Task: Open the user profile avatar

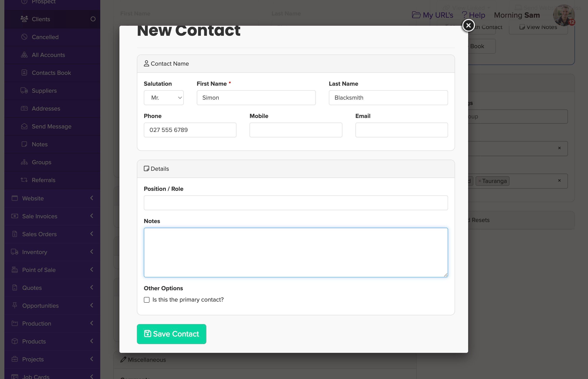Action: (563, 15)
